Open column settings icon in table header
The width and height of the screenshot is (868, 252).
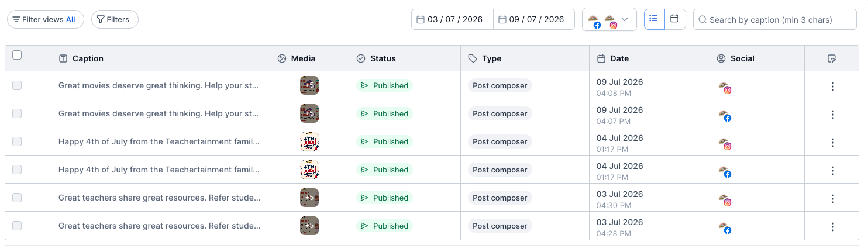point(832,58)
